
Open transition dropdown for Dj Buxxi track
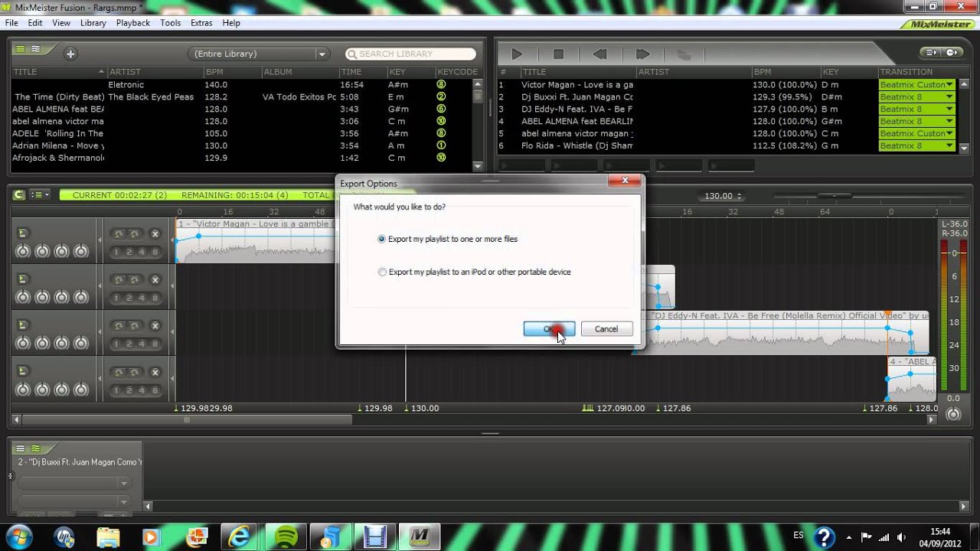pyautogui.click(x=949, y=97)
